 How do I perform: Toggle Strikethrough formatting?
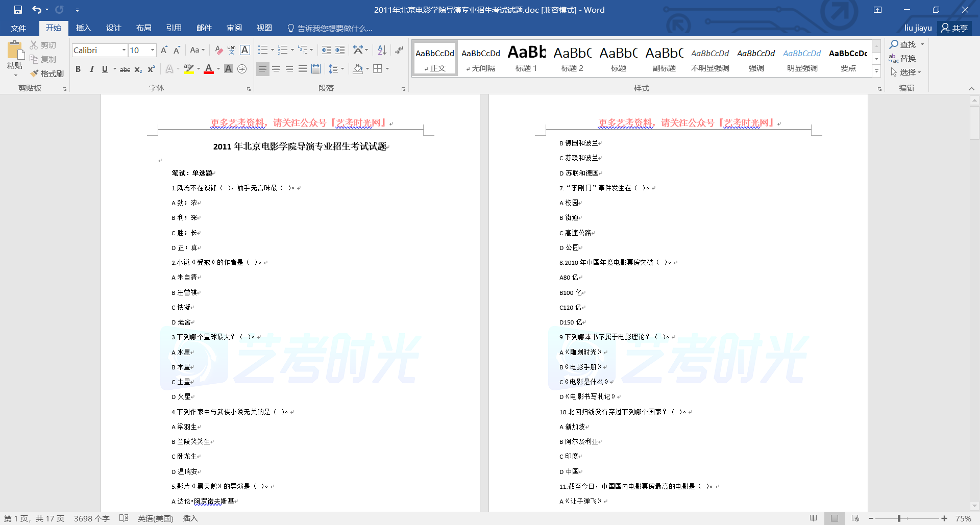125,69
